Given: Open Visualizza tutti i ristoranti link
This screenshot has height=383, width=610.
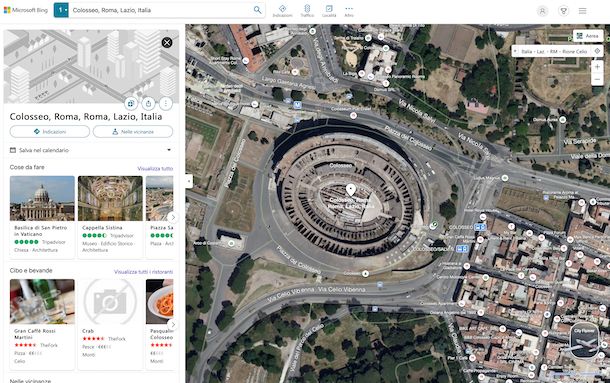Looking at the screenshot, I should [144, 272].
